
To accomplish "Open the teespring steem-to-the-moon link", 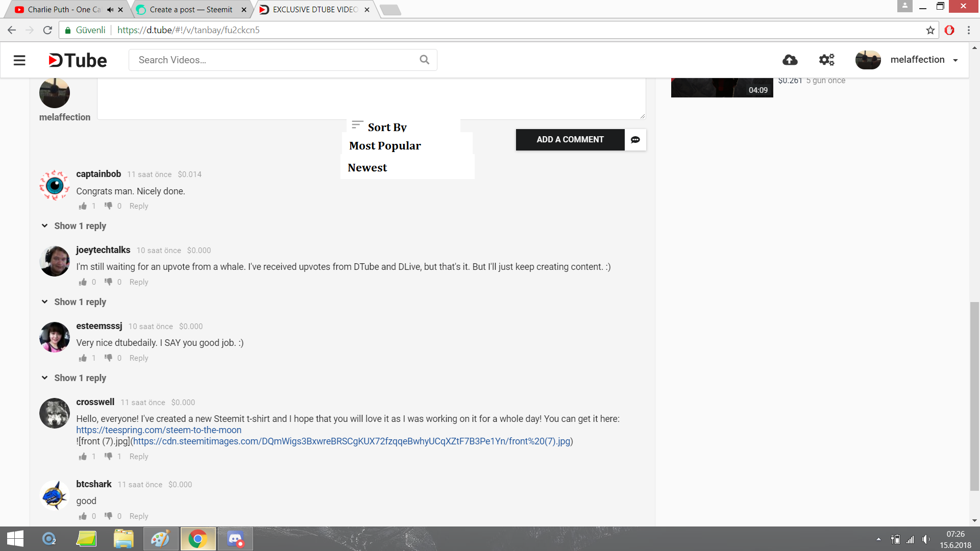I will pyautogui.click(x=159, y=430).
